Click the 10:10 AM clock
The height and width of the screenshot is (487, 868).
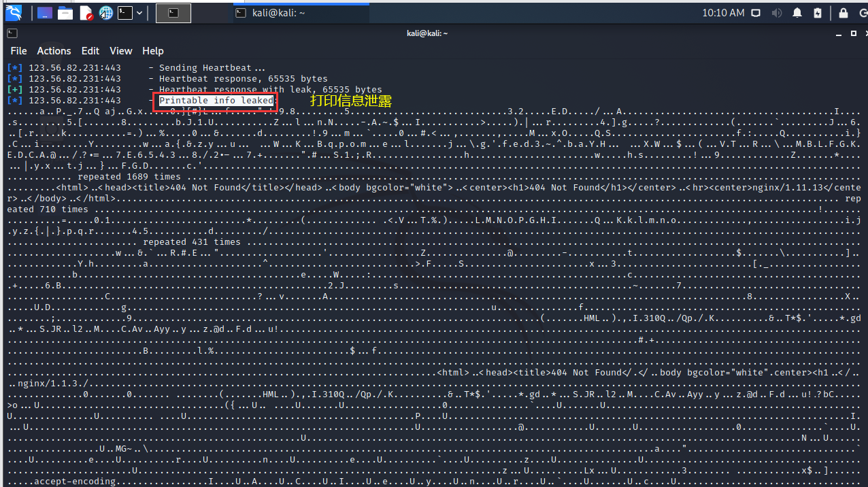[723, 12]
